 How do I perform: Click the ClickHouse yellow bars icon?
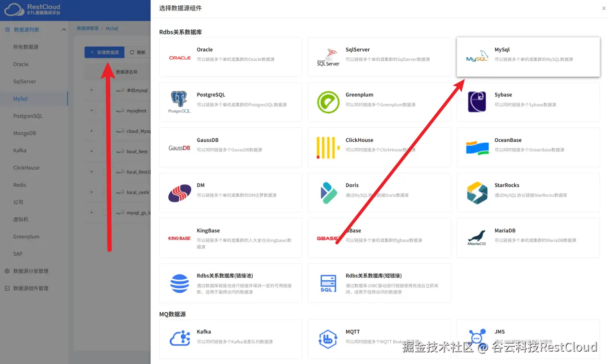(x=328, y=148)
